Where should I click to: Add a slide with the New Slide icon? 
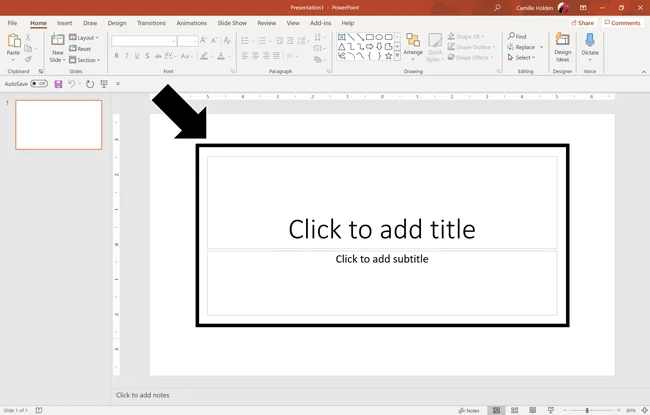[x=57, y=40]
